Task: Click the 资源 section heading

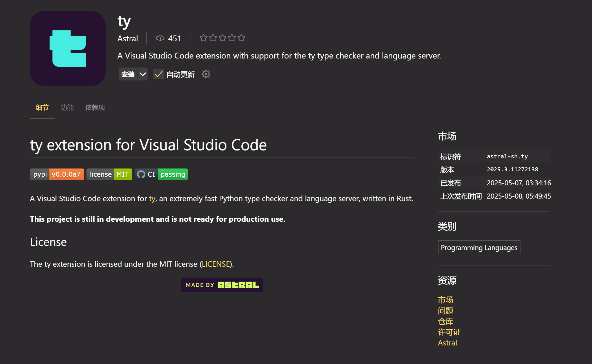Action: [447, 280]
